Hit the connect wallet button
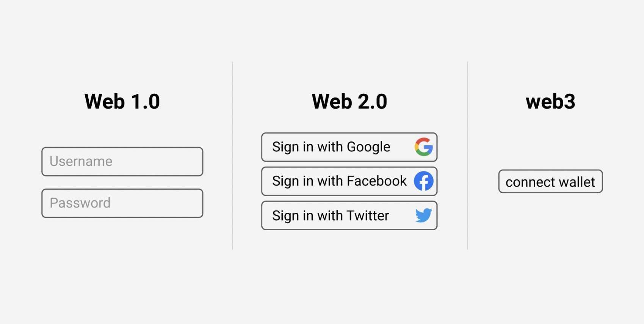This screenshot has width=644, height=324. (550, 181)
